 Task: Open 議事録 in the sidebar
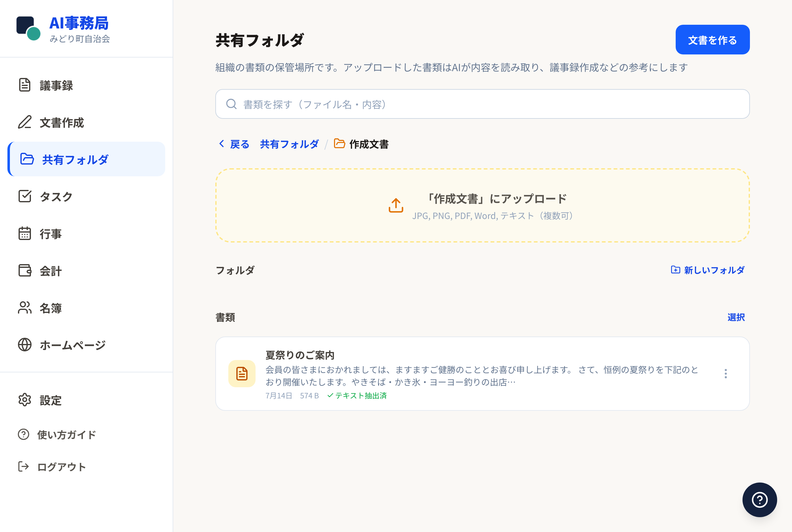(86, 85)
